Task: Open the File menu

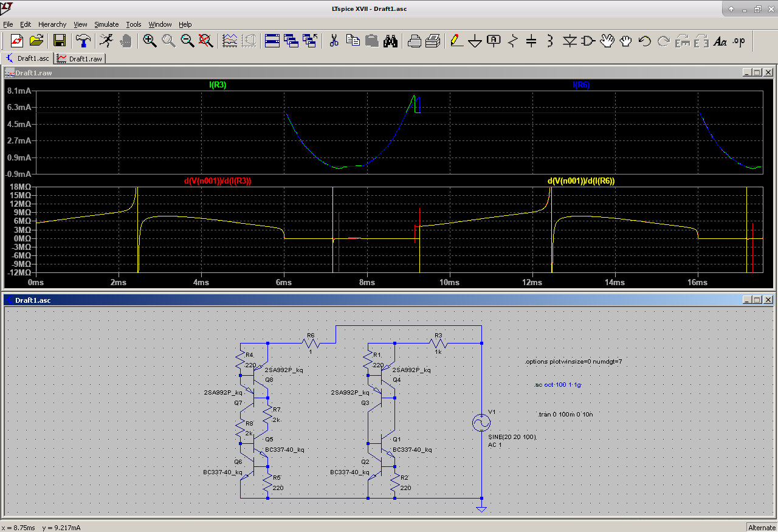Action: 8,24
